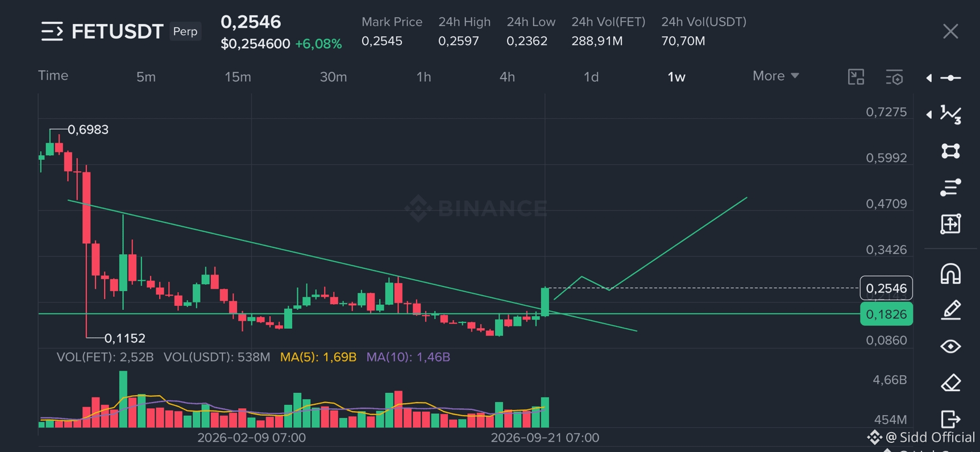Select the 15m timeframe
This screenshot has height=452, width=980.
click(x=238, y=77)
